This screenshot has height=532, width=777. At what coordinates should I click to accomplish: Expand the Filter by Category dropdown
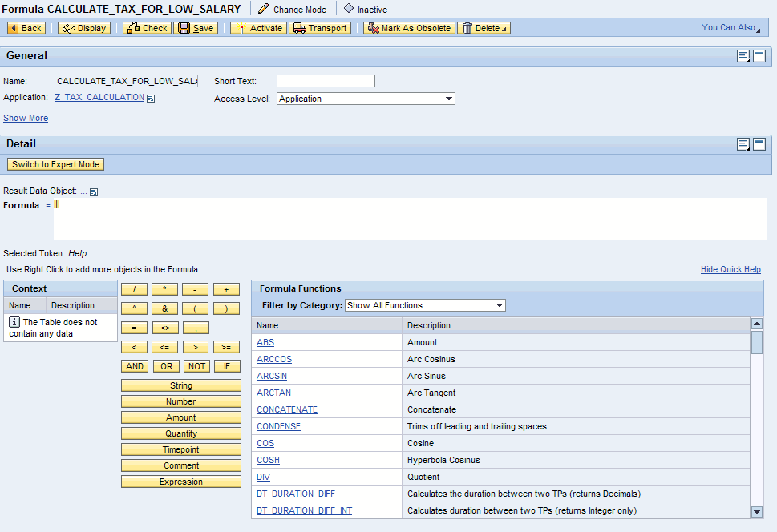pyautogui.click(x=500, y=305)
